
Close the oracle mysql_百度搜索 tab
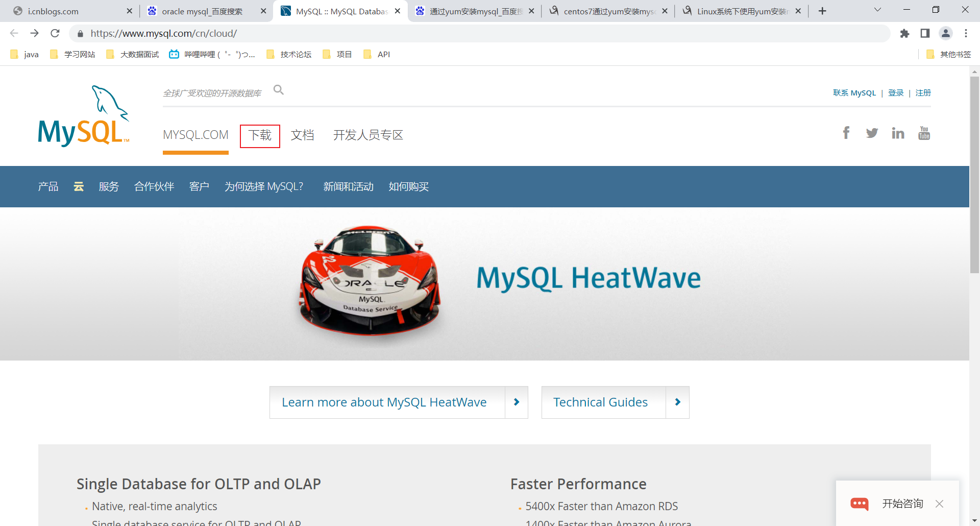(x=263, y=11)
